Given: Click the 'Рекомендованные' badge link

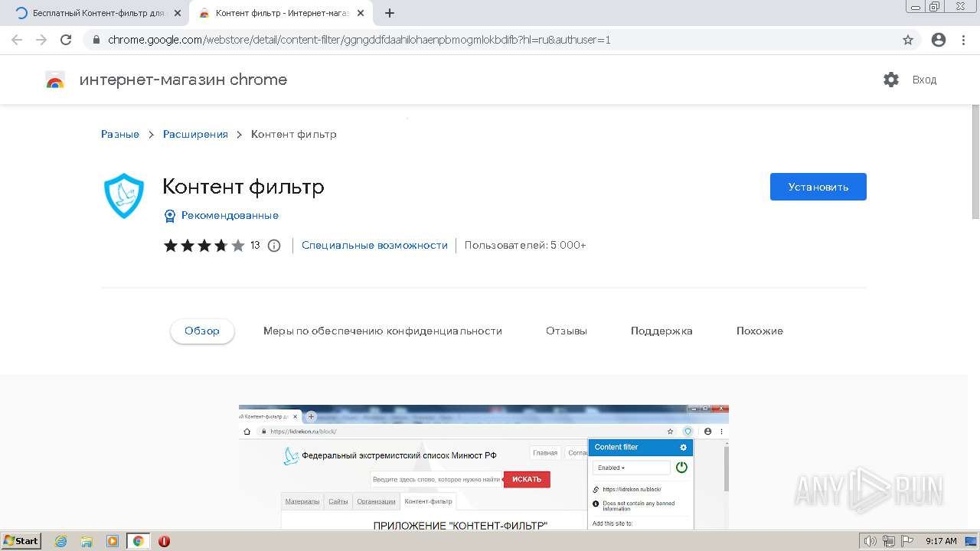Looking at the screenshot, I should point(221,216).
